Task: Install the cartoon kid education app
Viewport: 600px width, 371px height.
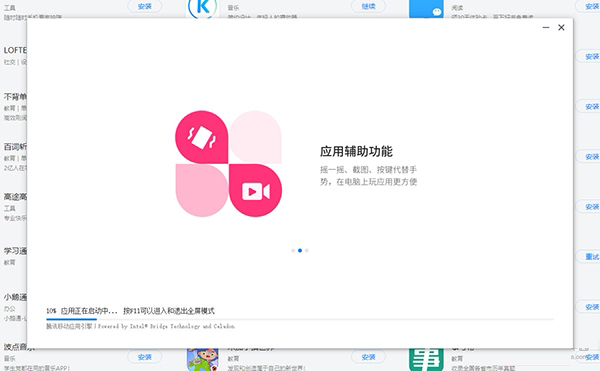Action: pyautogui.click(x=368, y=357)
